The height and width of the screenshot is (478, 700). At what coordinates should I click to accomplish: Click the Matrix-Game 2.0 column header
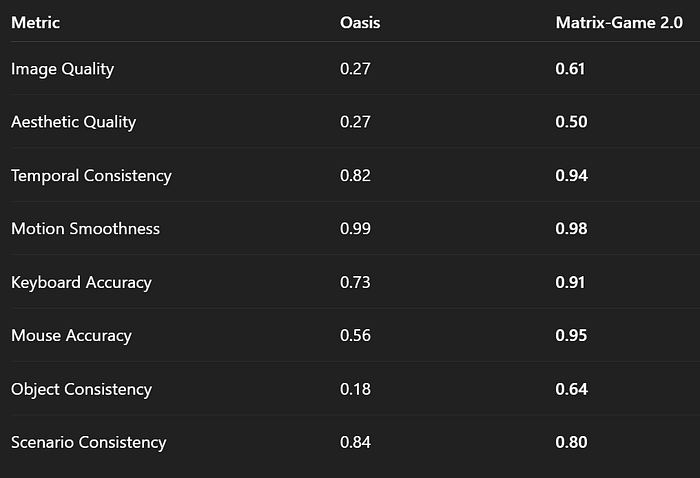click(x=619, y=22)
